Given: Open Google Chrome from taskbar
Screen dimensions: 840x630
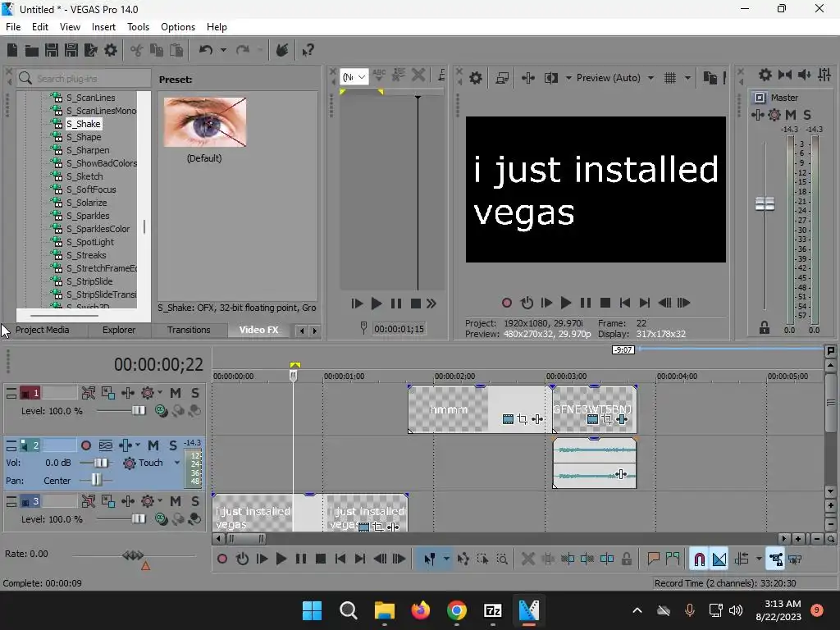Looking at the screenshot, I should click(x=456, y=610).
